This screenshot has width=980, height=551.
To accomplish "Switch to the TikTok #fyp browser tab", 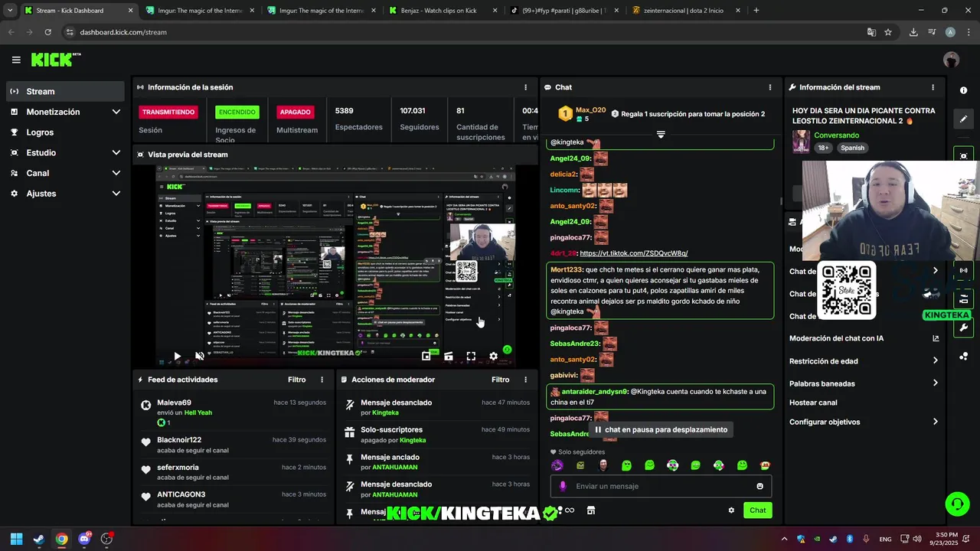I will [x=564, y=11].
